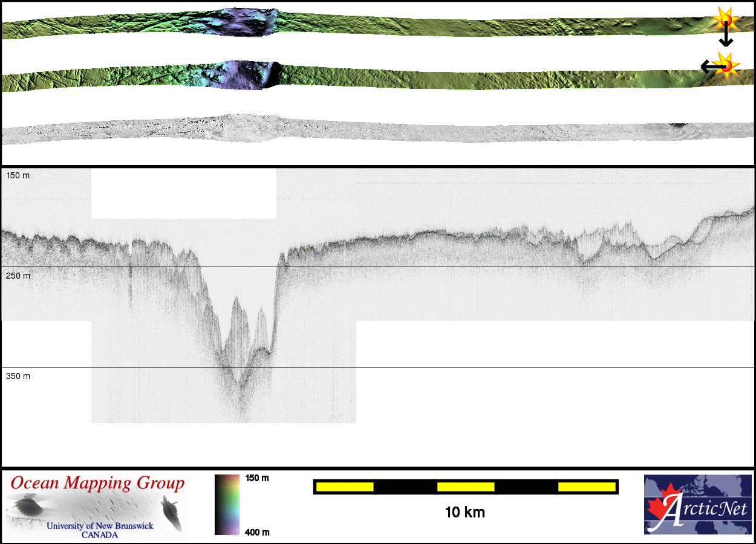The image size is (756, 544).
Task: Click the 350 m depth axis label
Action: tap(18, 376)
